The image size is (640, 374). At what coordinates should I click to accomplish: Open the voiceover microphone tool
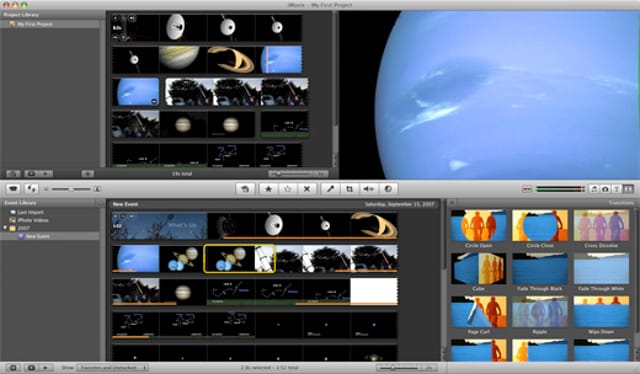pyautogui.click(x=330, y=189)
